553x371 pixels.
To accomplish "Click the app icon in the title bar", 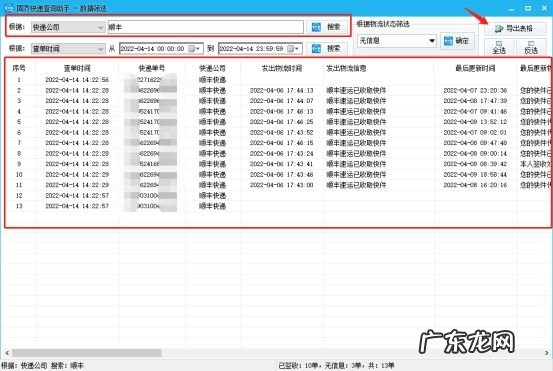I will coord(8,8).
